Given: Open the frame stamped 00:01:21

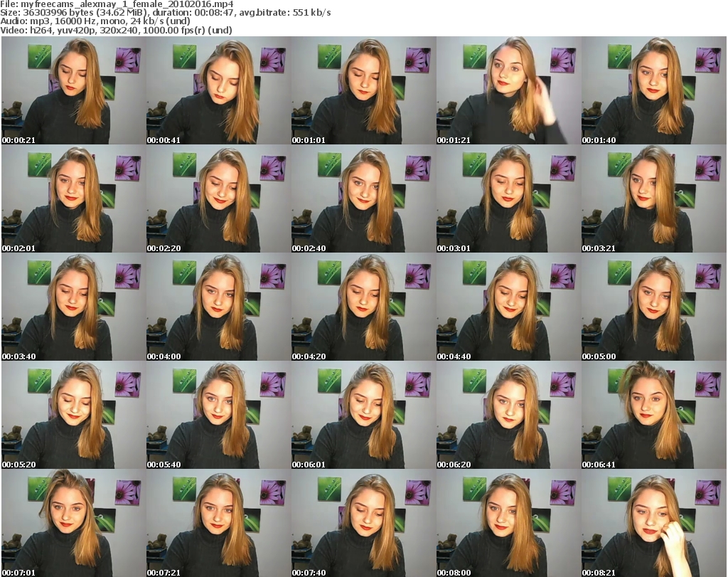Looking at the screenshot, I should [x=509, y=90].
